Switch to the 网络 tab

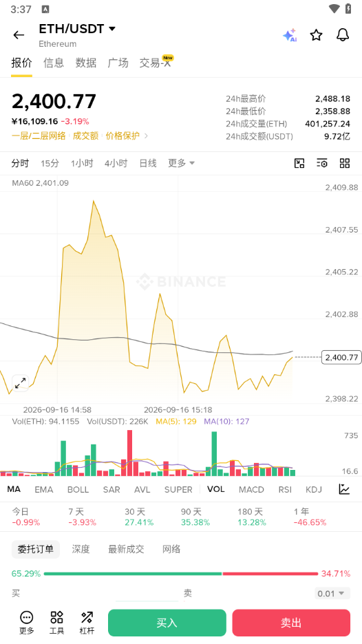(x=171, y=549)
